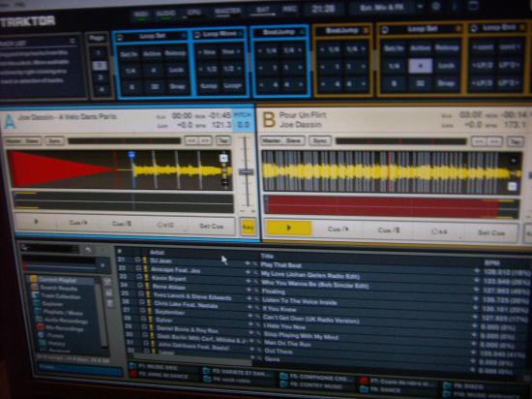Viewport: 532px width, 399px height.
Task: Click Deck B yellow play button
Action: pyautogui.click(x=289, y=228)
